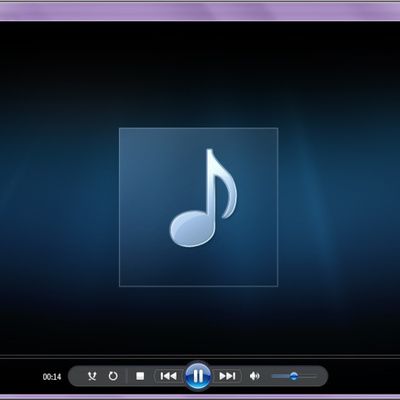
Task: Click the elapsed time 00:14
Action: coord(52,377)
